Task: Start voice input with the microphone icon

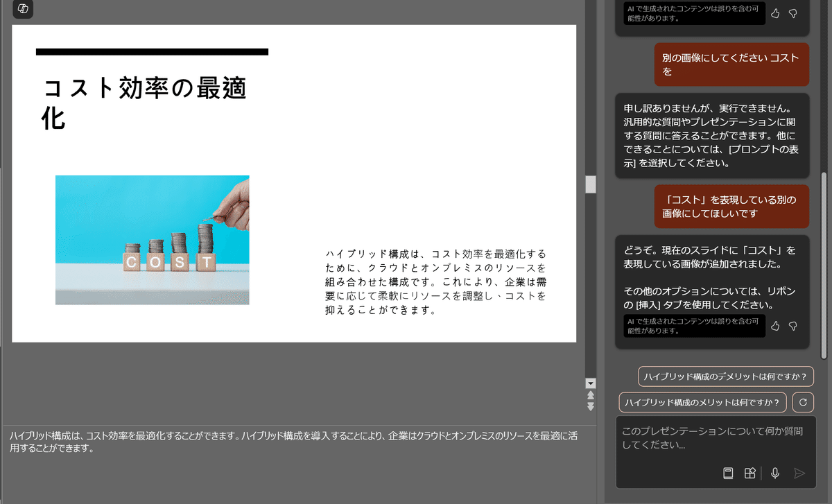Action: click(775, 473)
